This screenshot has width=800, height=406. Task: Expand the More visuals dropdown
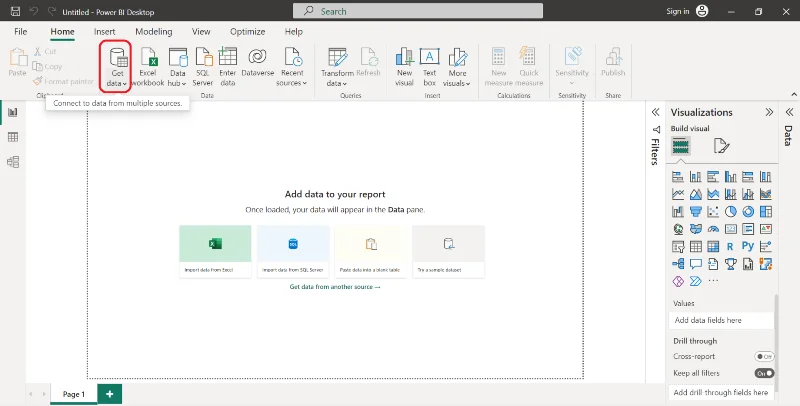pyautogui.click(x=457, y=67)
